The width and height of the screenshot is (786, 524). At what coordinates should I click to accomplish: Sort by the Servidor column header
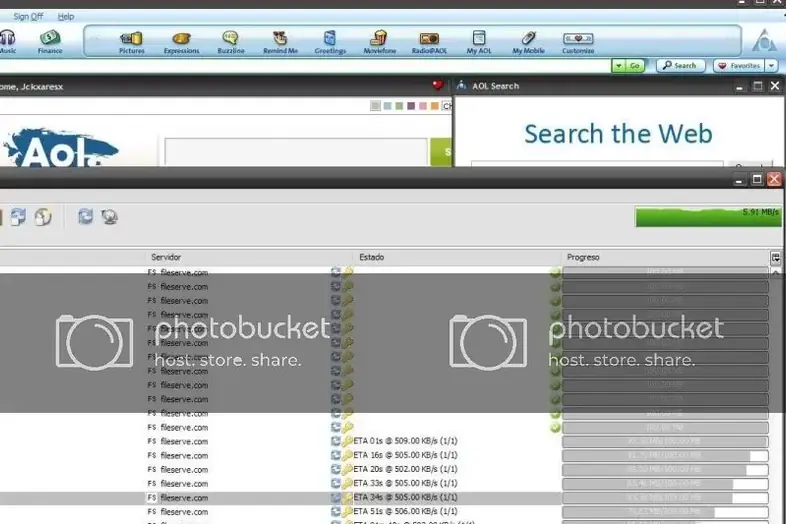(166, 257)
